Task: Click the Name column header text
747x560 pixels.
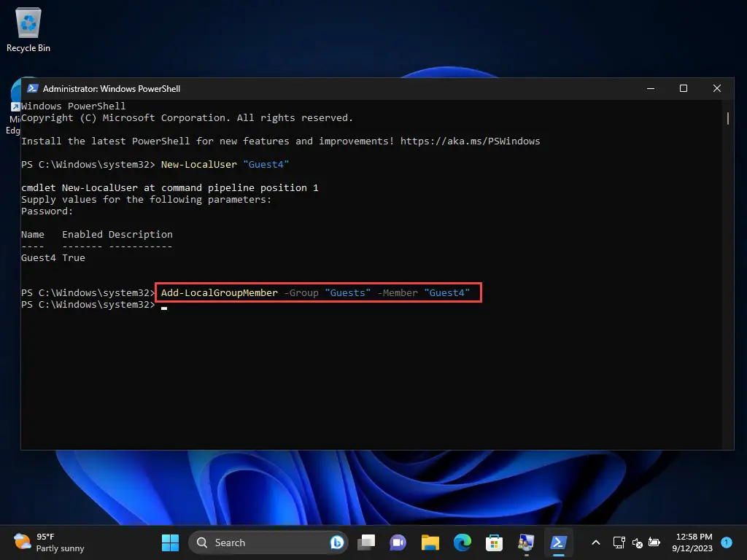Action: point(32,234)
